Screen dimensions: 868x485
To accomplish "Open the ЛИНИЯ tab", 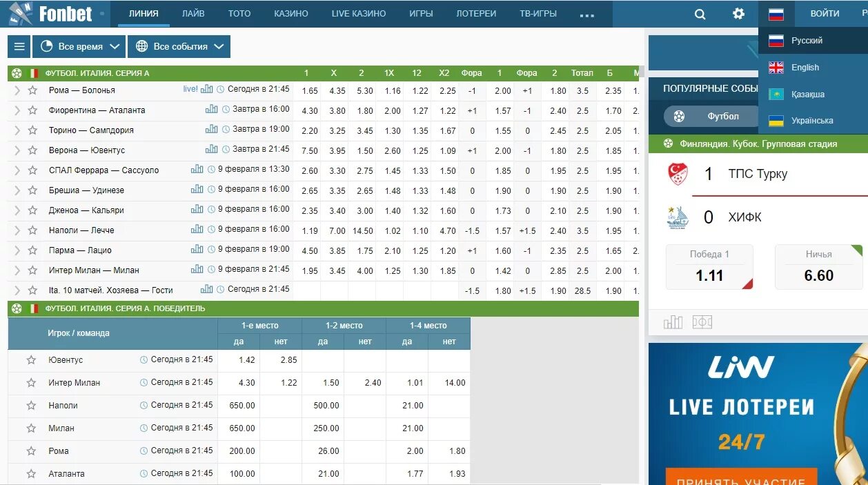I will coord(144,13).
